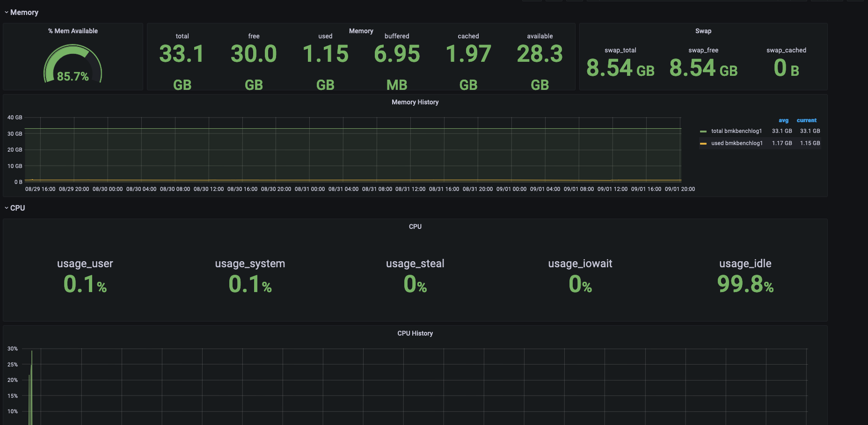Collapse the Memory row using its chevron
Viewport: 868px width, 425px height.
click(6, 13)
